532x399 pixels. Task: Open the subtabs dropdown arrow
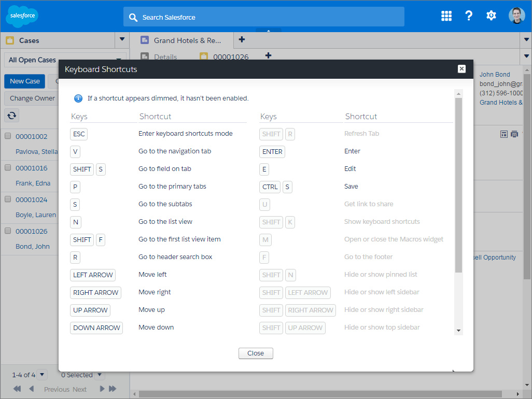[526, 56]
